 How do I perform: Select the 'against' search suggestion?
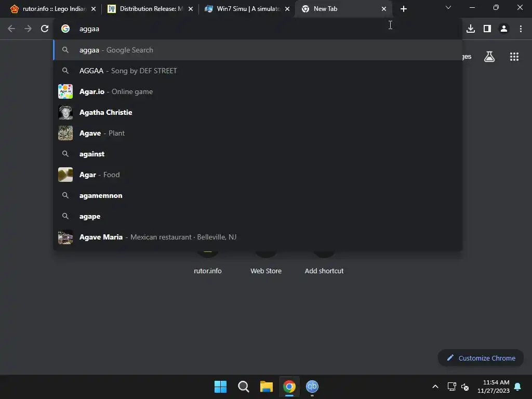(258, 154)
